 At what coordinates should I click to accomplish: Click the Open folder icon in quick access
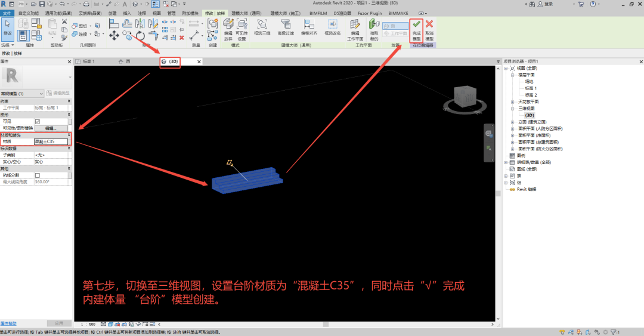click(33, 4)
